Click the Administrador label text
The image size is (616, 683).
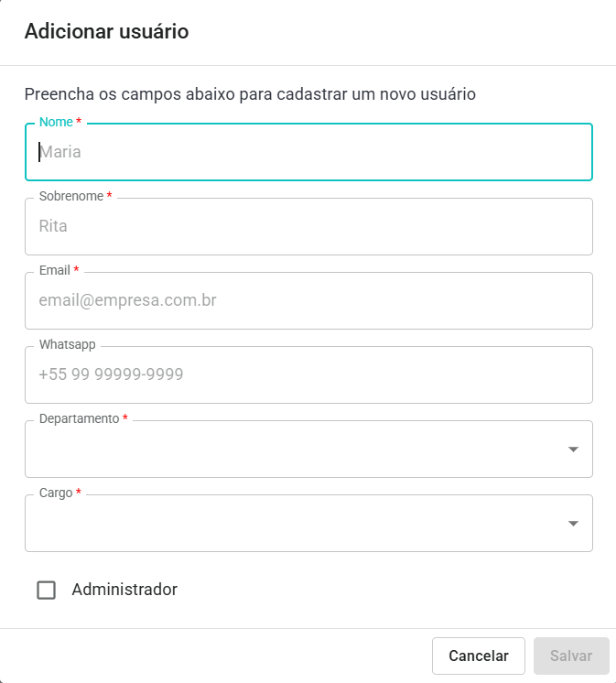(124, 590)
